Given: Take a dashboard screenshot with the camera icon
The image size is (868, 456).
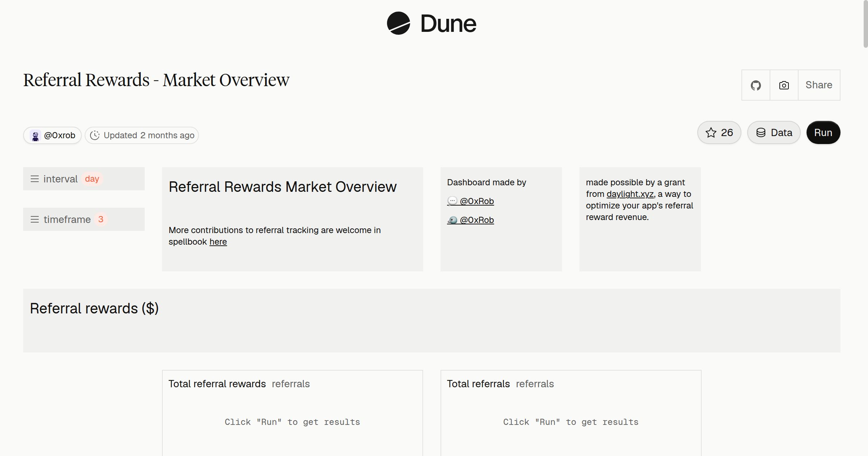Looking at the screenshot, I should point(784,85).
